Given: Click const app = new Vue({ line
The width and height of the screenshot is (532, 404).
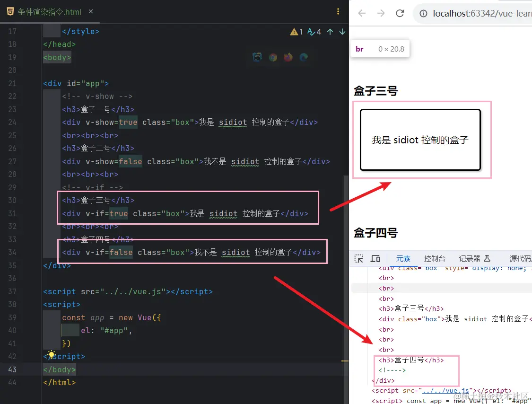Looking at the screenshot, I should pyautogui.click(x=112, y=317).
